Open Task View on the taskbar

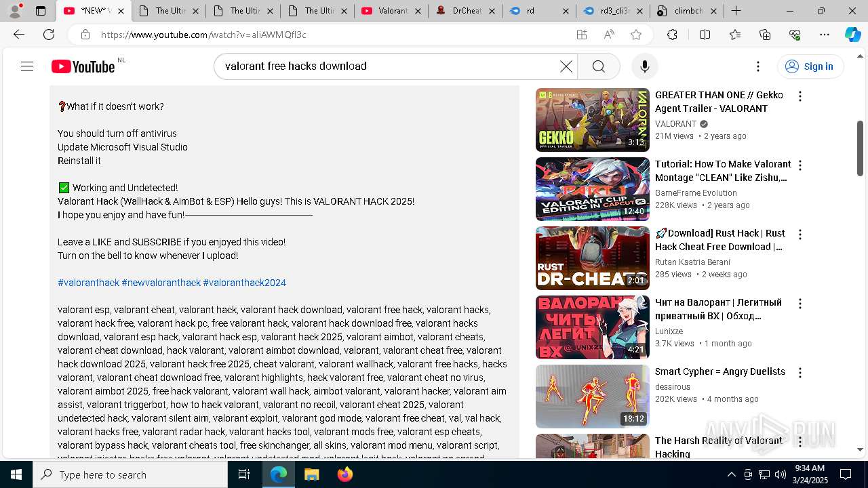coord(244,474)
